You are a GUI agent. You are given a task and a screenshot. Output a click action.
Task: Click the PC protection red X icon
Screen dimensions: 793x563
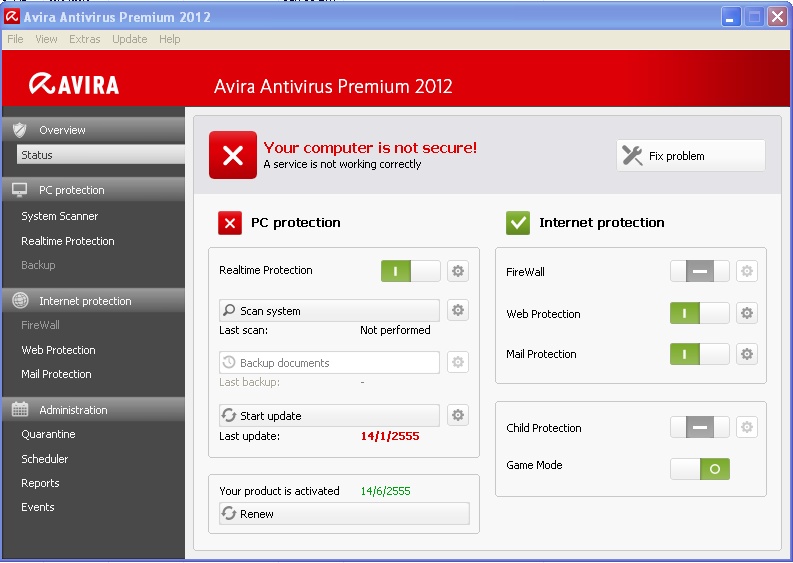tap(230, 223)
